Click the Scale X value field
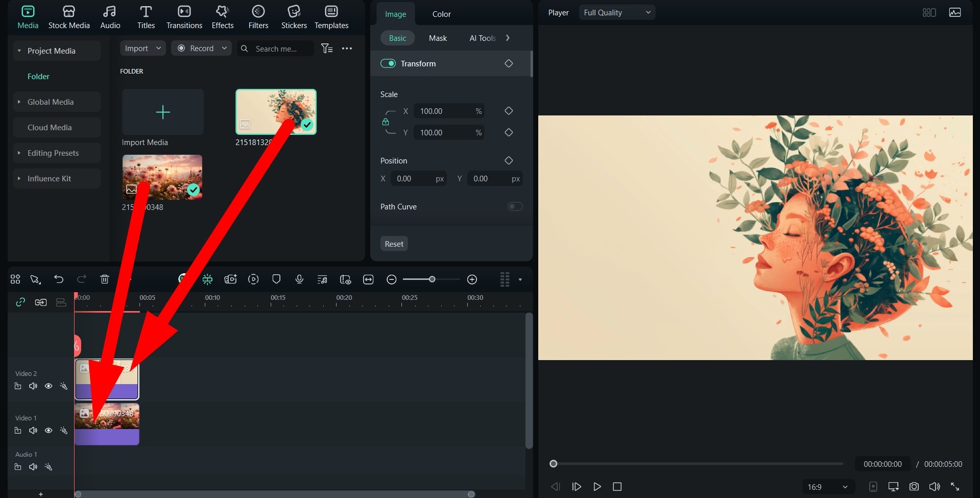The height and width of the screenshot is (498, 980). tap(449, 111)
